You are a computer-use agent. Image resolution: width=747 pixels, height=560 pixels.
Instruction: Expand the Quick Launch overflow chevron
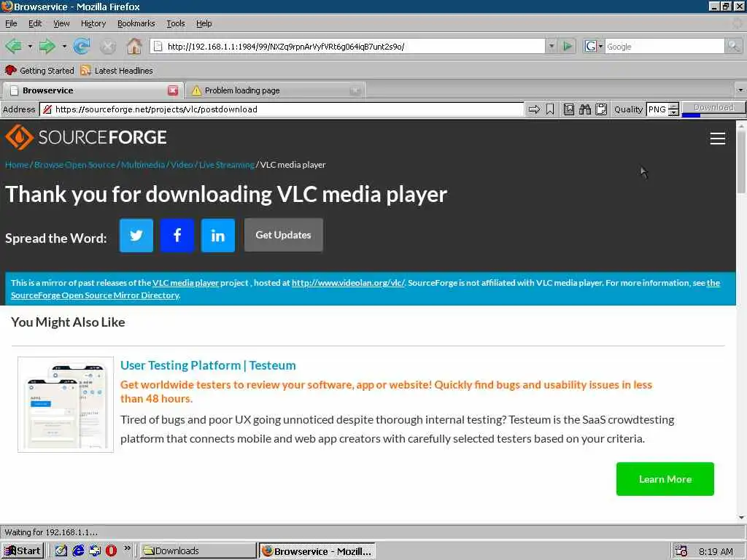pos(127,548)
